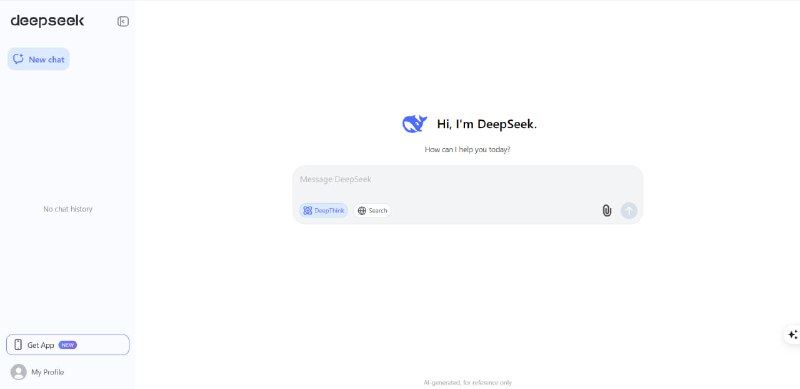Click the gray profile avatar icon
The image size is (800, 389).
(x=18, y=372)
